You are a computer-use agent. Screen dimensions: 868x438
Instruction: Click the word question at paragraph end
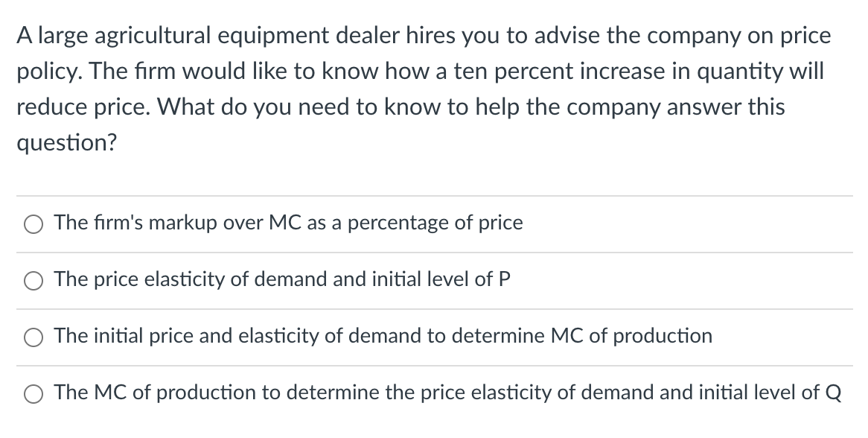pos(66,142)
